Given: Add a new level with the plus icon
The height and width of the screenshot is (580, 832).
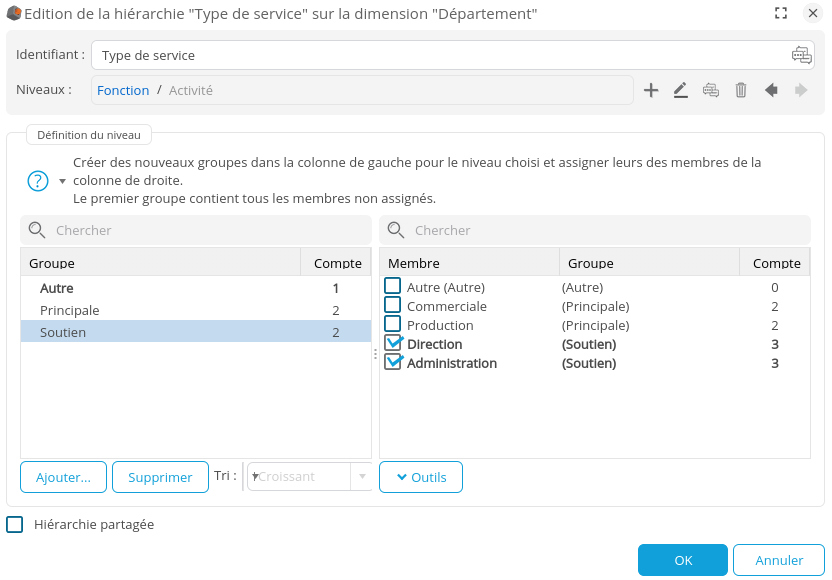Looking at the screenshot, I should coord(651,90).
